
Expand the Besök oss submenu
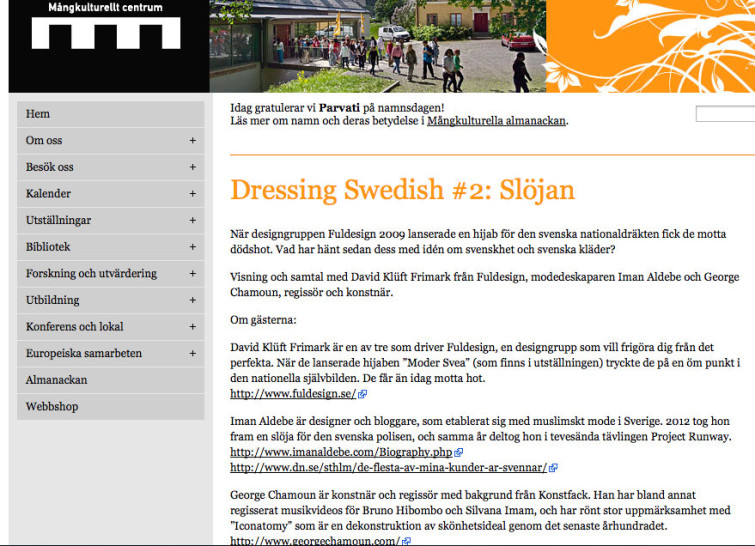192,167
